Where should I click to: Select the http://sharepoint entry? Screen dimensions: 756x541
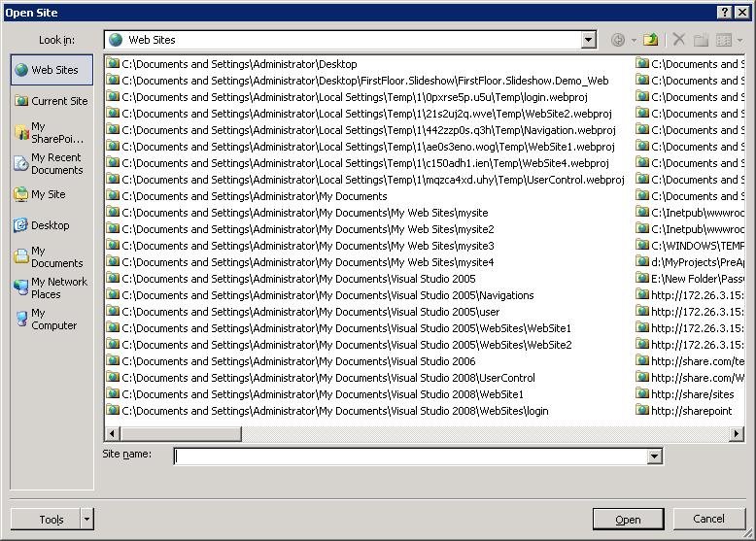click(684, 411)
